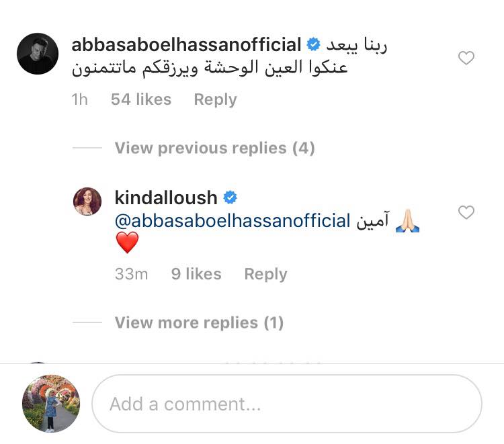This screenshot has width=504, height=444.
Task: Open kindalloush's profile picture
Action: click(87, 202)
